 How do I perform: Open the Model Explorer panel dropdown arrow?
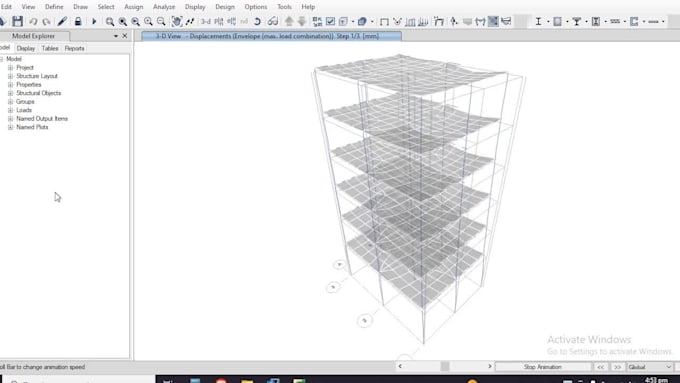[116, 36]
